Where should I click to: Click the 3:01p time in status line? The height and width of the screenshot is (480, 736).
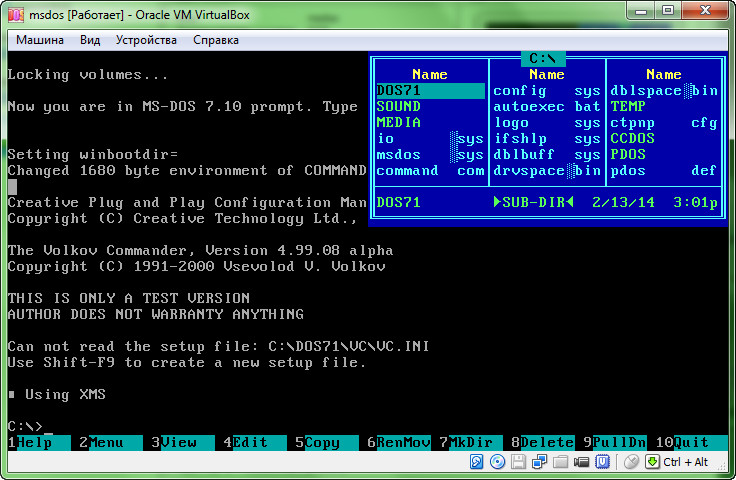pyautogui.click(x=695, y=202)
